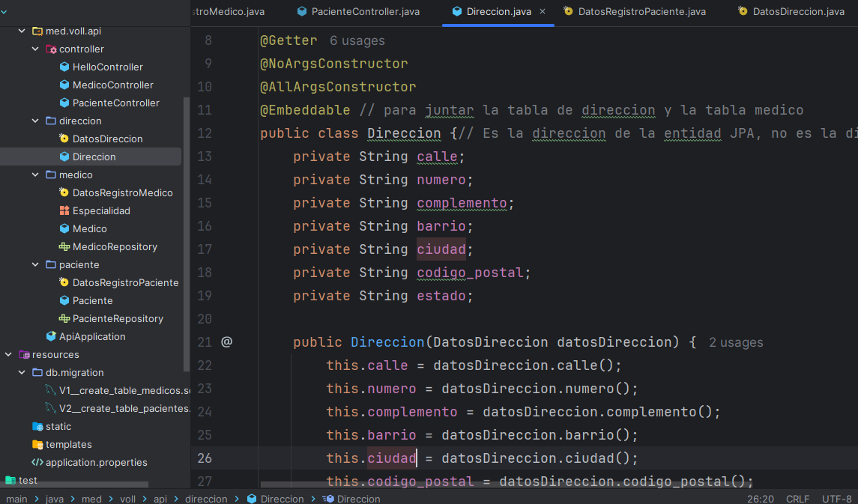Click the Especialidad enum icon
Viewport: 858px width, 504px height.
[64, 210]
